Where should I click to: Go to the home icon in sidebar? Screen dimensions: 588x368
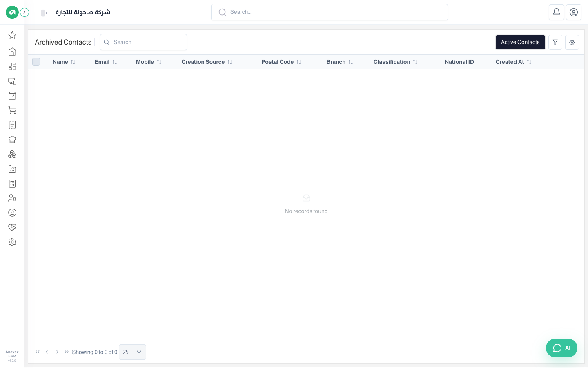click(12, 52)
